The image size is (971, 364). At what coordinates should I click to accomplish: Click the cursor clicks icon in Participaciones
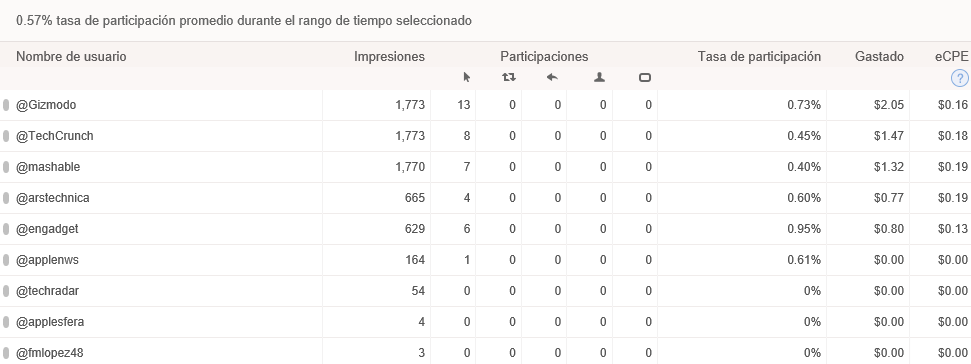tap(467, 77)
